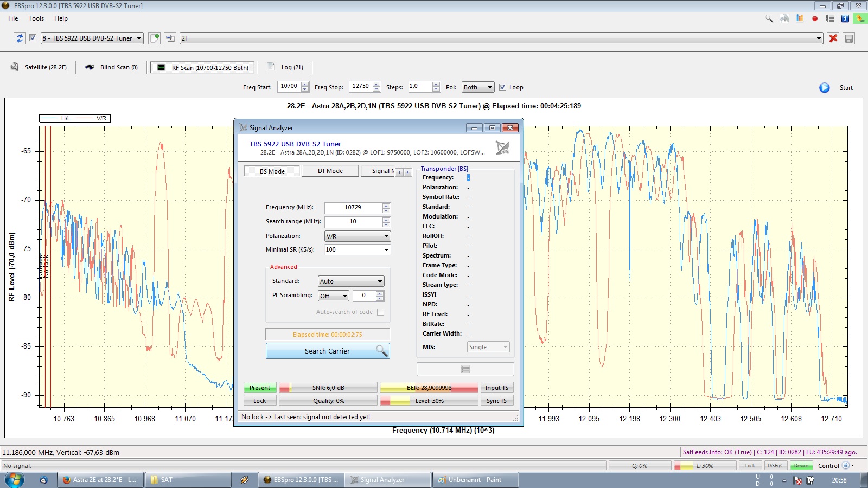Click the Level 30% meter bar
Screen dimensions: 868x488
pyautogui.click(x=429, y=401)
